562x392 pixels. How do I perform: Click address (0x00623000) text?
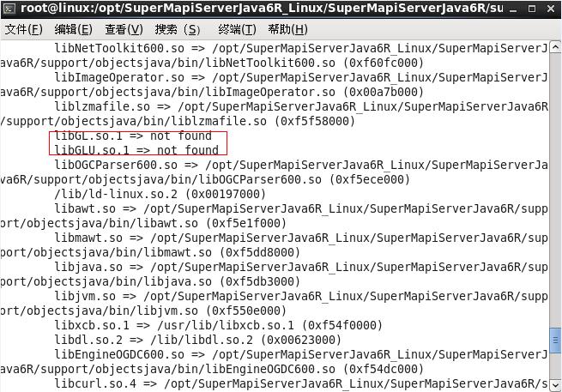pyautogui.click(x=301, y=340)
